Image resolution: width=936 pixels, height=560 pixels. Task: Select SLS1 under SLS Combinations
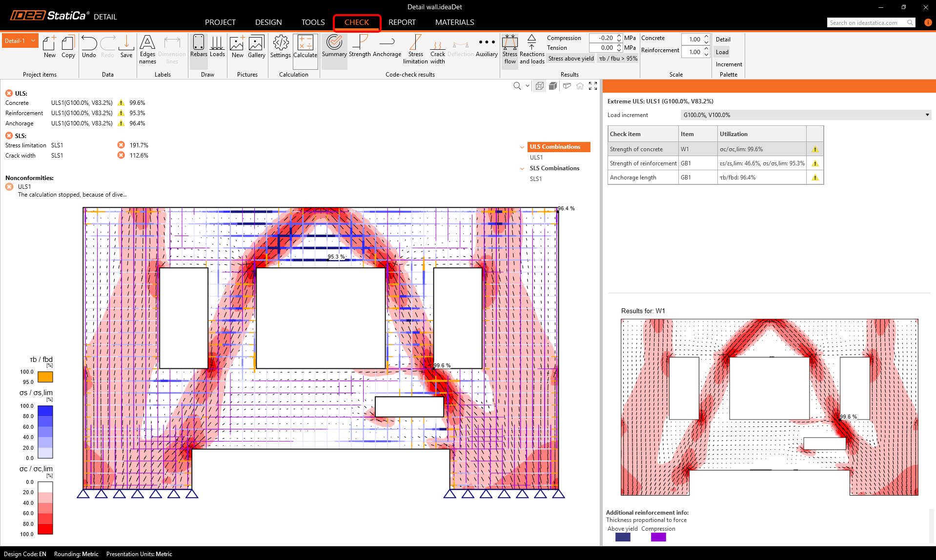tap(536, 179)
